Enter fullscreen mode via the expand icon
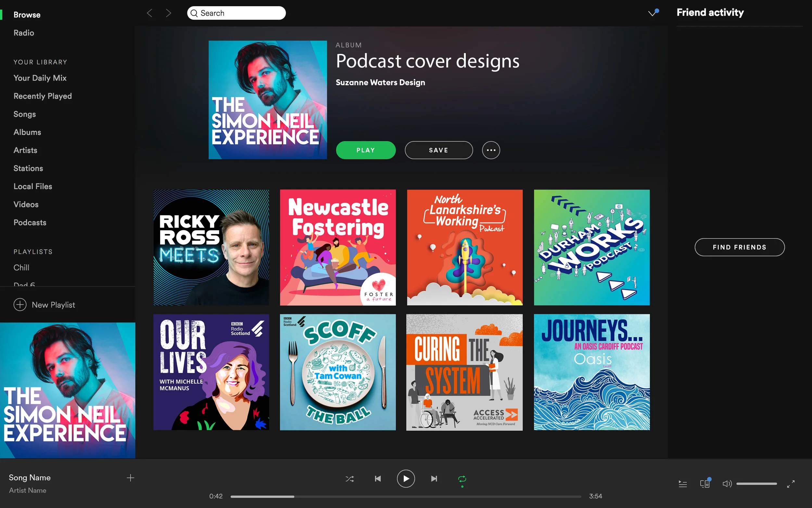 (x=791, y=484)
